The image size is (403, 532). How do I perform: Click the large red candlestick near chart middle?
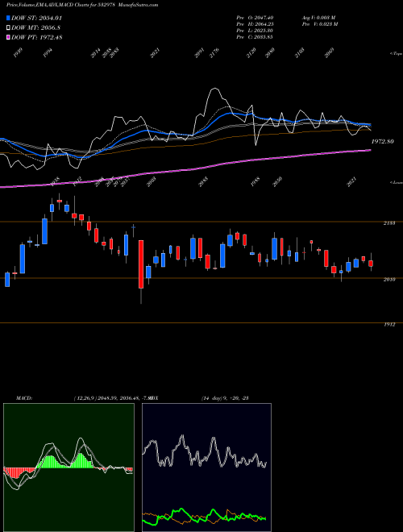tap(141, 264)
